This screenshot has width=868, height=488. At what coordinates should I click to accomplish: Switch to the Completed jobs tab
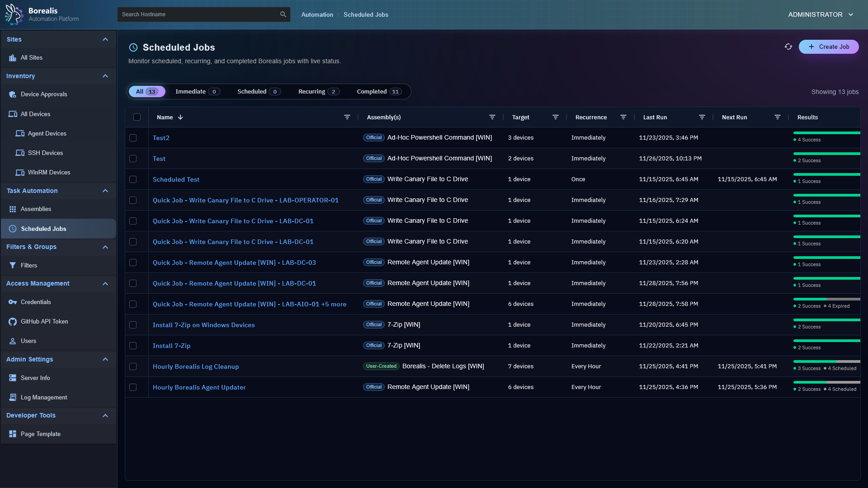pyautogui.click(x=379, y=92)
